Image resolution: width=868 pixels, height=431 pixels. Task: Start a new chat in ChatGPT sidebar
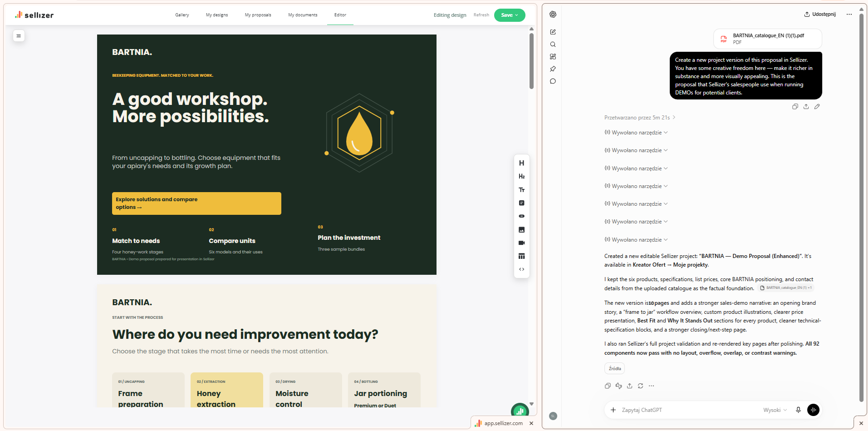point(553,32)
